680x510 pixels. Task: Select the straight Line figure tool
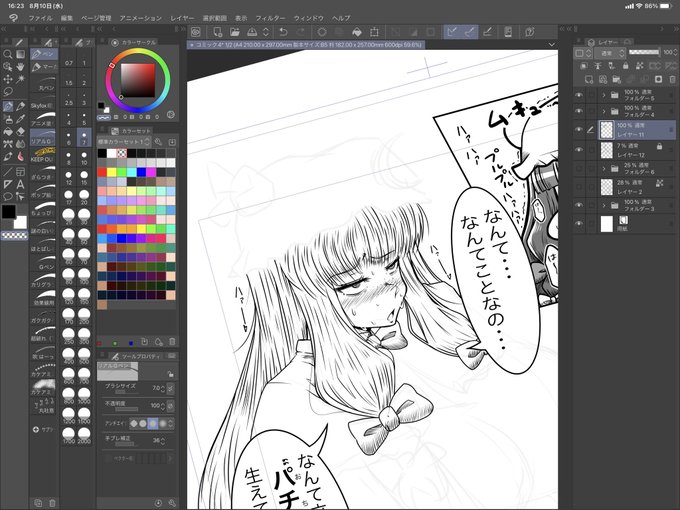7,172
